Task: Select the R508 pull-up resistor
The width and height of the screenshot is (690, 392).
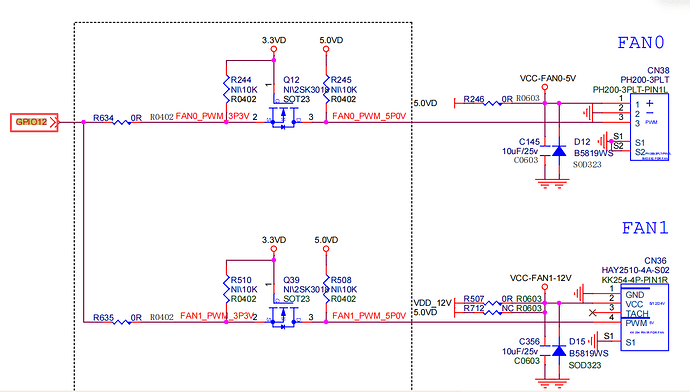Action: [326, 289]
